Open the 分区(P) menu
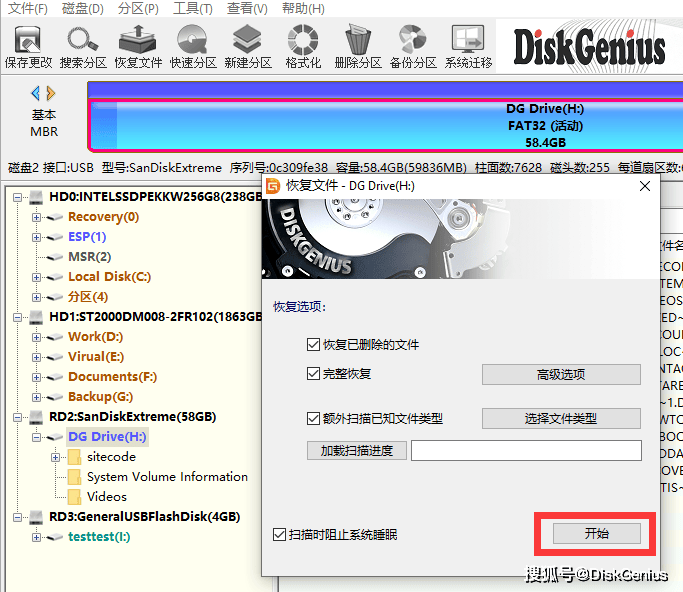Screen dimensions: 683x592 (138, 9)
